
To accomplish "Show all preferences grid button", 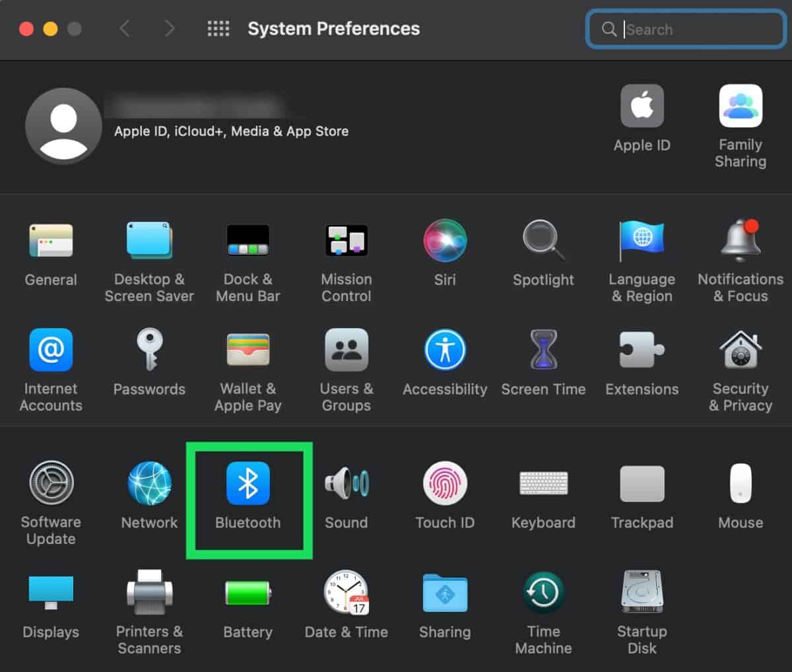I will [x=218, y=28].
